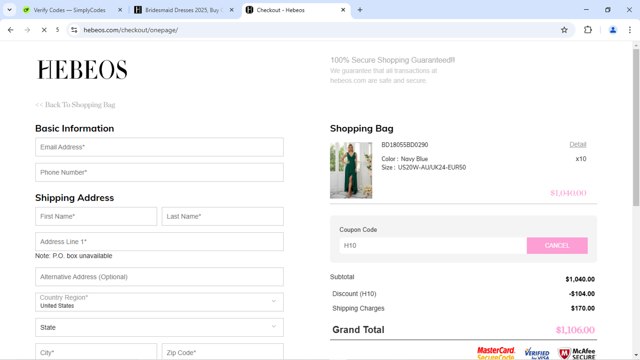The width and height of the screenshot is (640, 360).
Task: Focus the hebeos.com address bar URL
Action: point(131,30)
